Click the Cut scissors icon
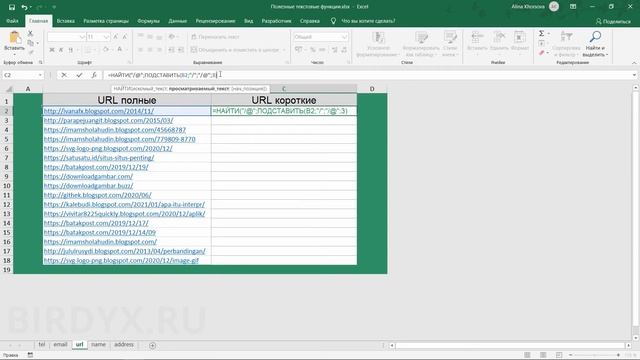Screen dimensions: 640x360 pyautogui.click(x=31, y=33)
